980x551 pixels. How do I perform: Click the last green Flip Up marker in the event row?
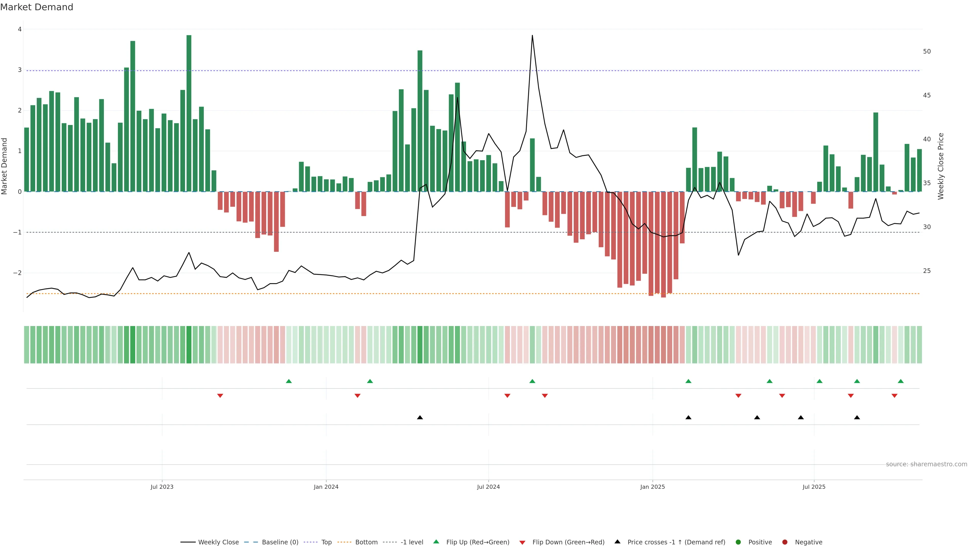pyautogui.click(x=900, y=381)
